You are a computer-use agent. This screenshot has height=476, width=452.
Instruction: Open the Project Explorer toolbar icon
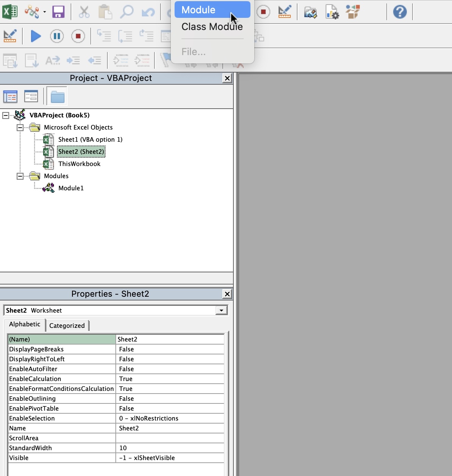click(310, 12)
